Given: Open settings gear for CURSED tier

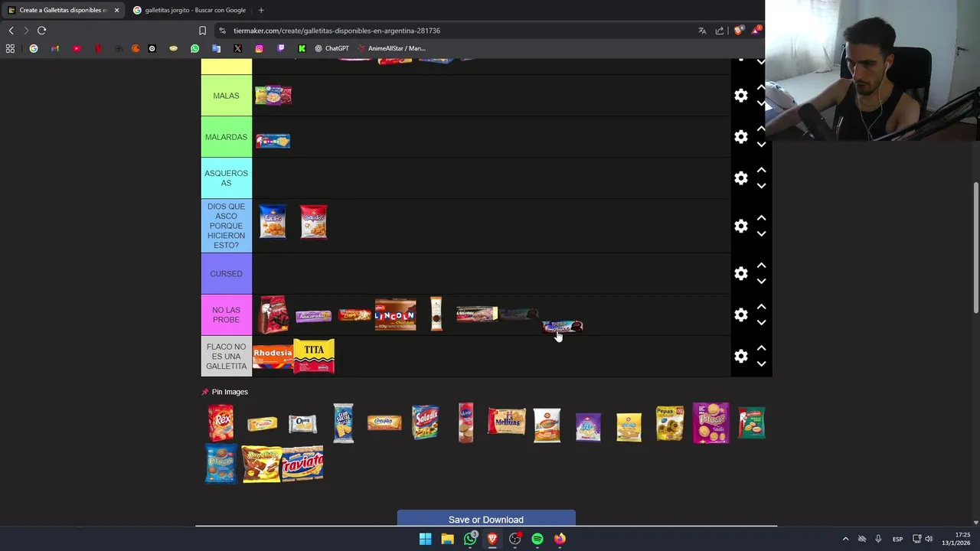Looking at the screenshot, I should pos(741,273).
